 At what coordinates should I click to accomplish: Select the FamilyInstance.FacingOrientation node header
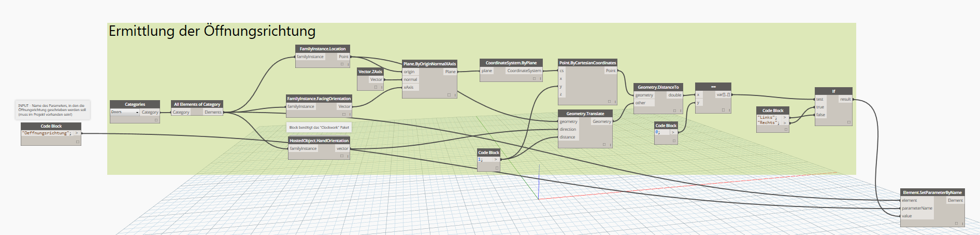[319, 99]
